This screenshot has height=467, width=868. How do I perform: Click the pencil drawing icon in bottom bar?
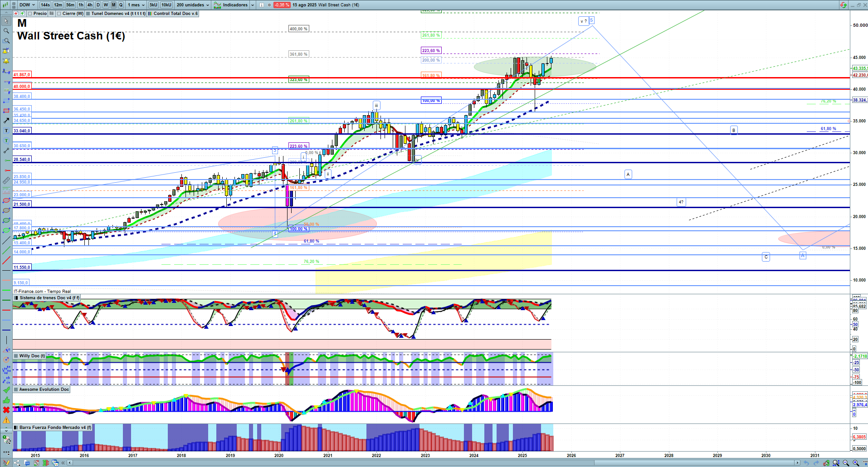pyautogui.click(x=6, y=463)
